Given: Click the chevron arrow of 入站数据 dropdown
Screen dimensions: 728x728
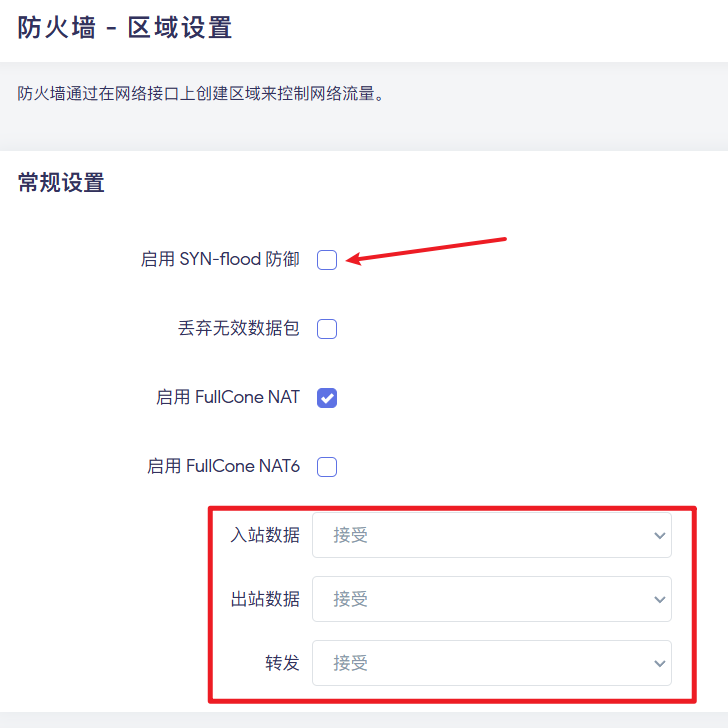Looking at the screenshot, I should pyautogui.click(x=659, y=536).
